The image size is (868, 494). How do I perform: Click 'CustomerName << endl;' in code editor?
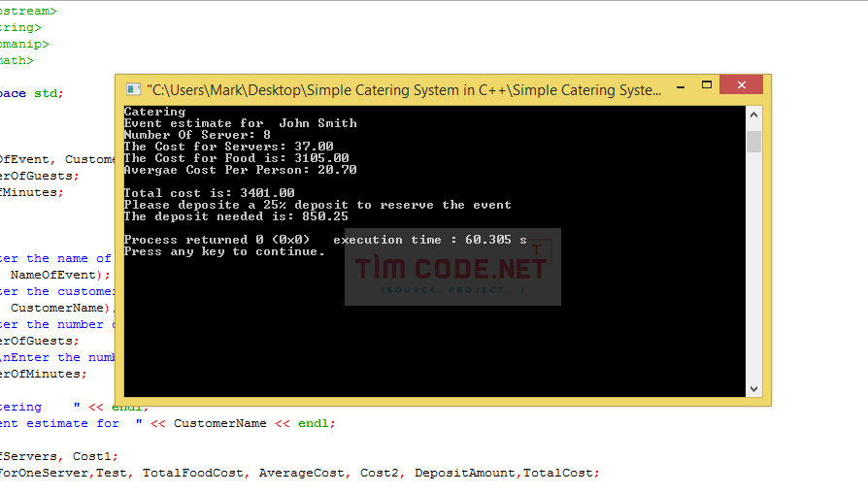pyautogui.click(x=254, y=423)
